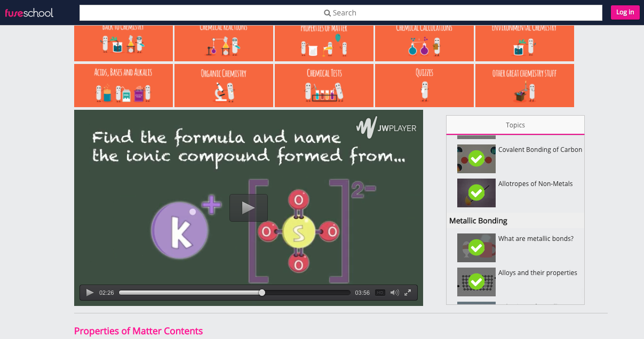Toggle the checkmark on Covalent Bonding of Carbon
Screen dimensions: 644x339
(x=476, y=158)
